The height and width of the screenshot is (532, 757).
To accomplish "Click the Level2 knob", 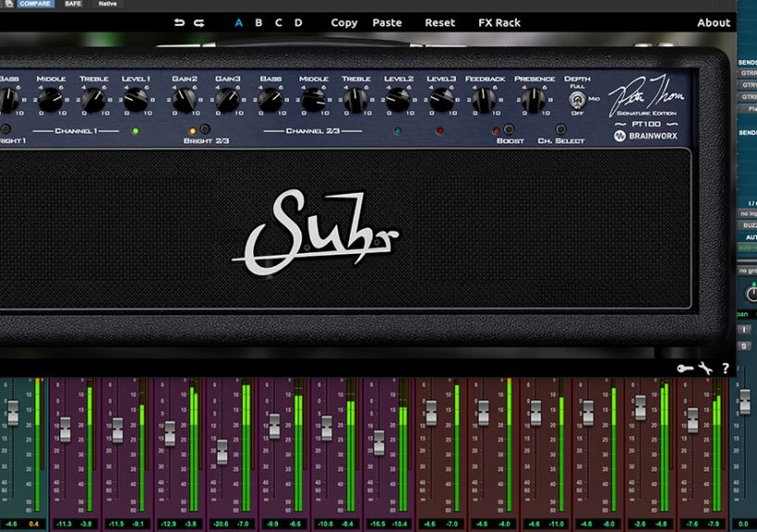I will (398, 100).
